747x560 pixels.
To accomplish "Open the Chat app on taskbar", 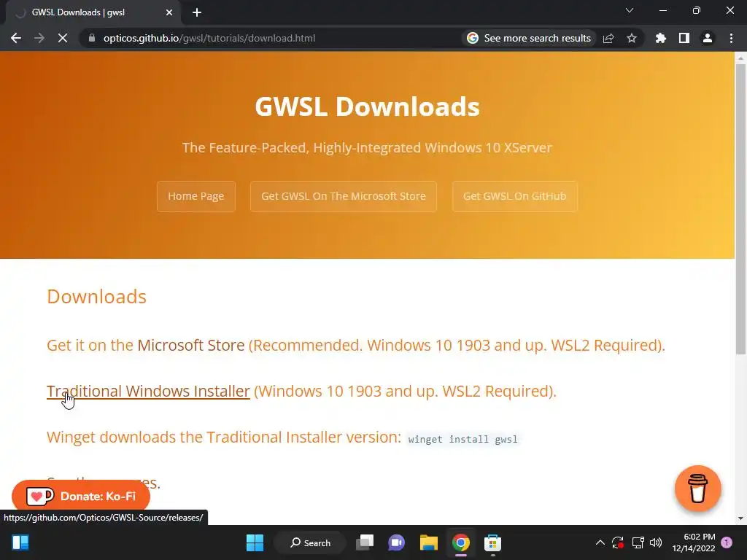I will point(396,542).
